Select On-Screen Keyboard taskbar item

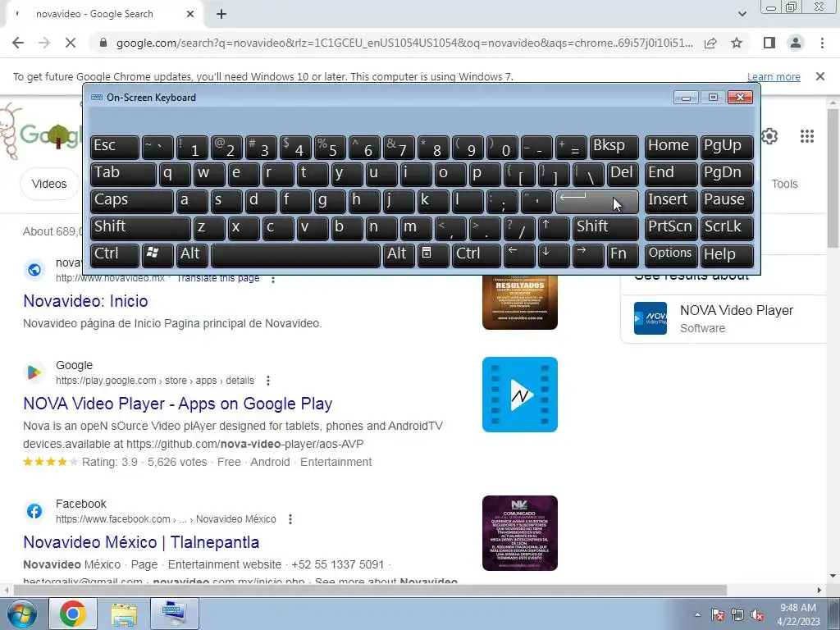click(x=175, y=614)
